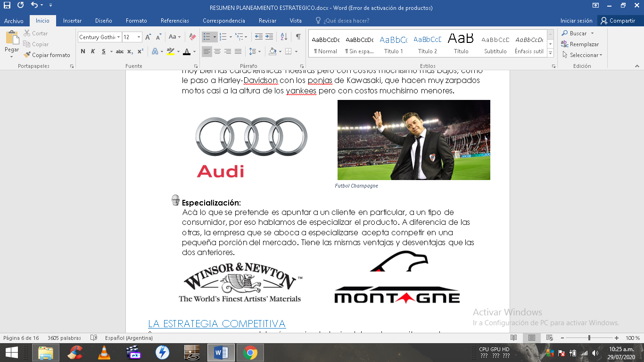Open Google Chrome from the taskbar
Screen dimensions: 644x362
250,353
